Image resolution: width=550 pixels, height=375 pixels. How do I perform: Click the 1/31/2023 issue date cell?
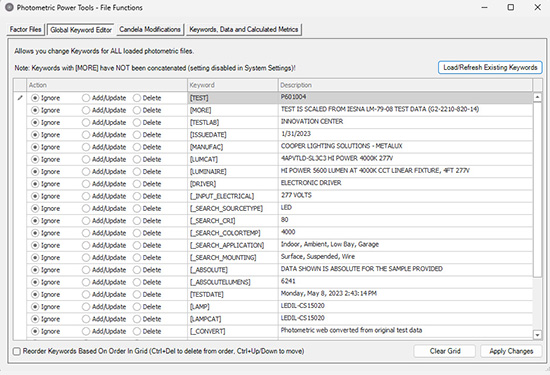click(405, 135)
